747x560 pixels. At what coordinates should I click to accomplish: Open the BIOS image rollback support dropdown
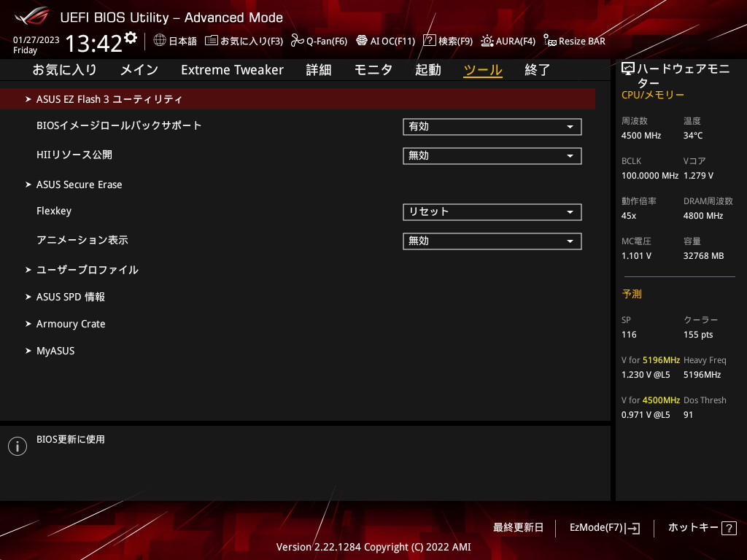click(492, 127)
